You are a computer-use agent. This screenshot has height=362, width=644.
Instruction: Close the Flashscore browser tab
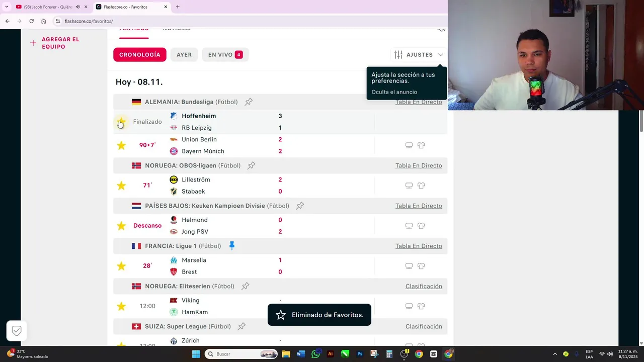tap(166, 7)
